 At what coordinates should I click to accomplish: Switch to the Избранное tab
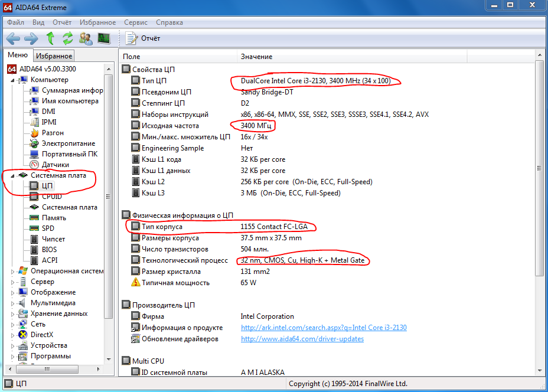[x=54, y=56]
